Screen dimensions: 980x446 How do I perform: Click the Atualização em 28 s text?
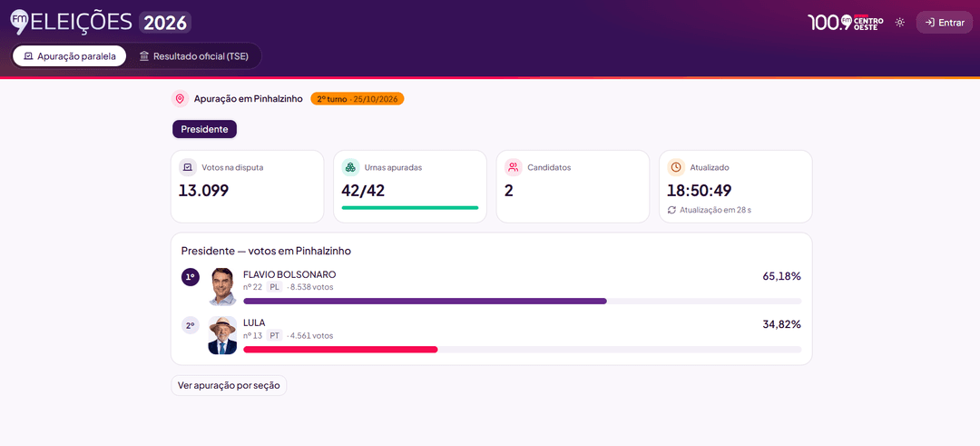coord(716,210)
